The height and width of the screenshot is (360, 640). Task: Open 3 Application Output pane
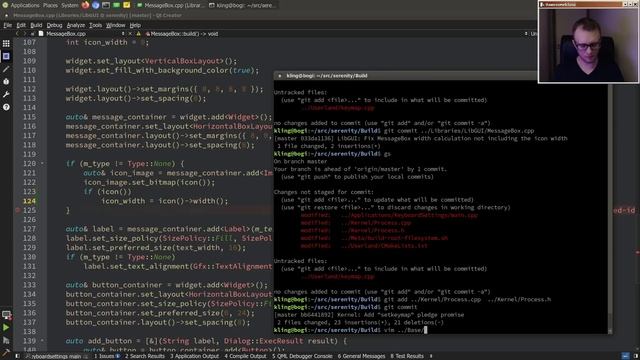194,356
